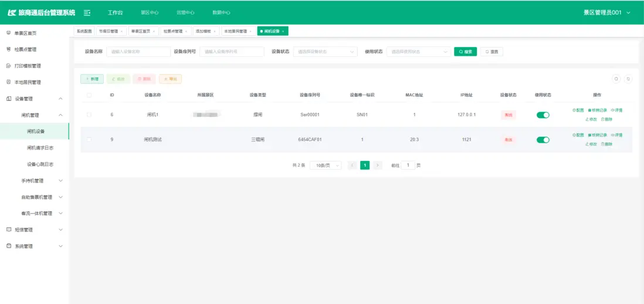Click the 短信管理 sidebar icon

9,229
